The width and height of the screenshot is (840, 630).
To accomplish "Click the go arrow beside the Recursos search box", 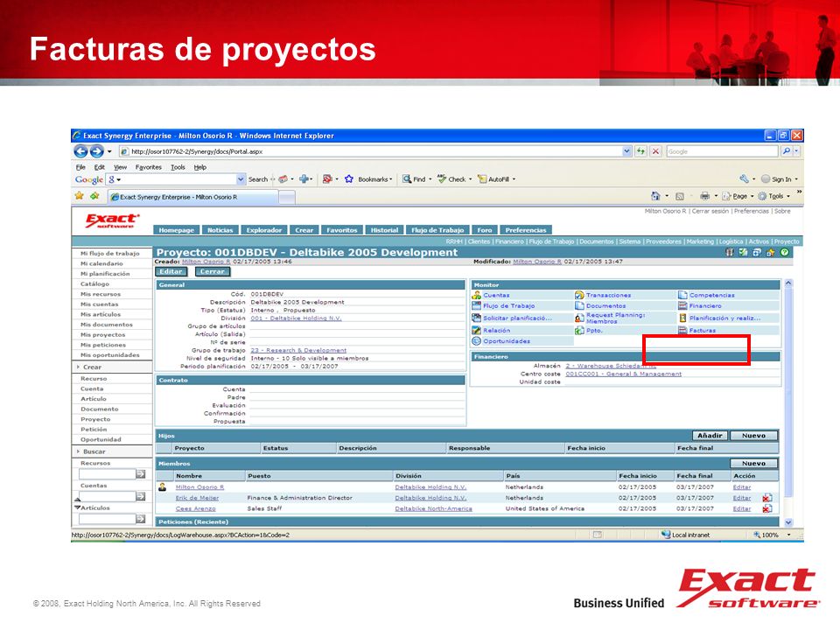I will coord(140,474).
